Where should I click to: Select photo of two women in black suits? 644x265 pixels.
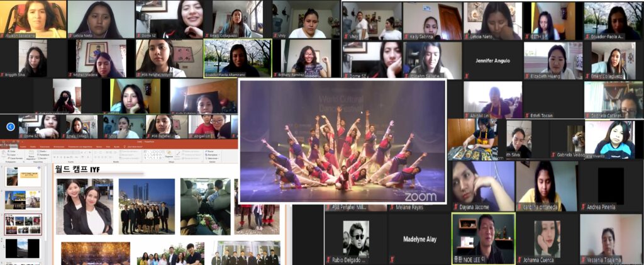pyautogui.click(x=85, y=206)
